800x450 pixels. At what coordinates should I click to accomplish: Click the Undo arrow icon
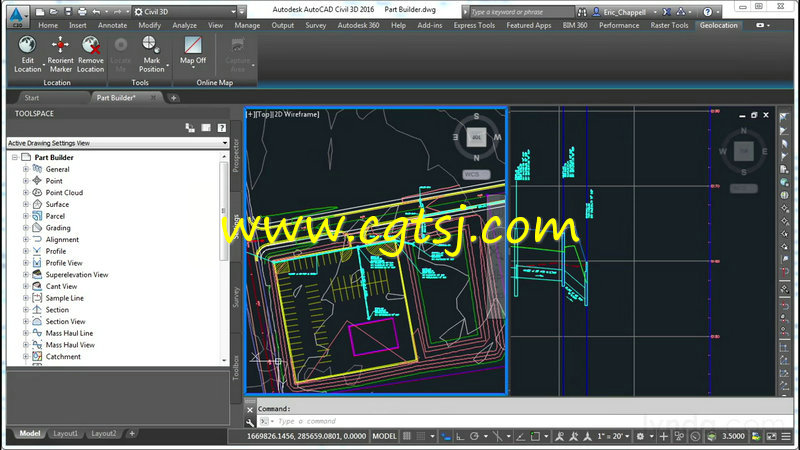pyautogui.click(x=96, y=11)
